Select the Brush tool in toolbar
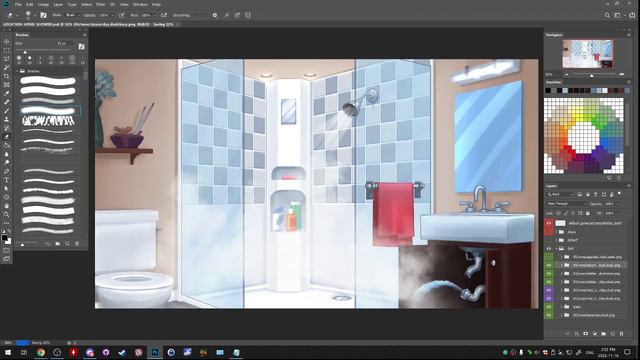The width and height of the screenshot is (640, 360). [x=7, y=111]
